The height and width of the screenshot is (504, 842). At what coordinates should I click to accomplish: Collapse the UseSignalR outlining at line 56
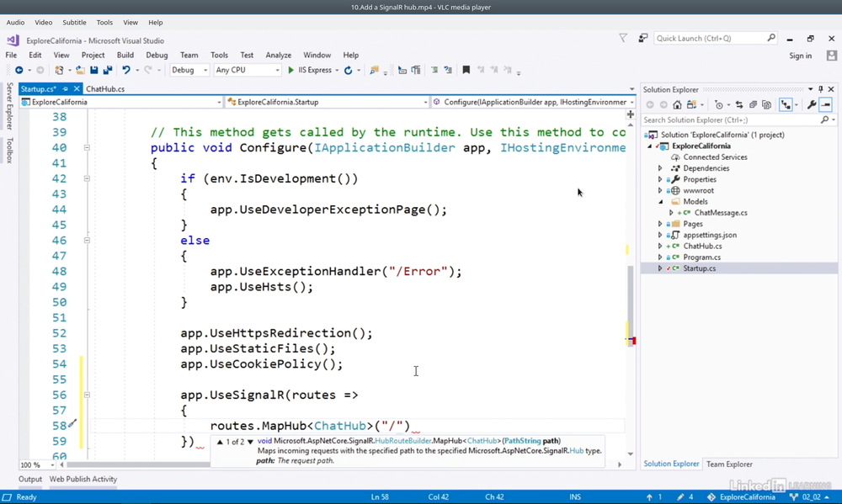[87, 395]
